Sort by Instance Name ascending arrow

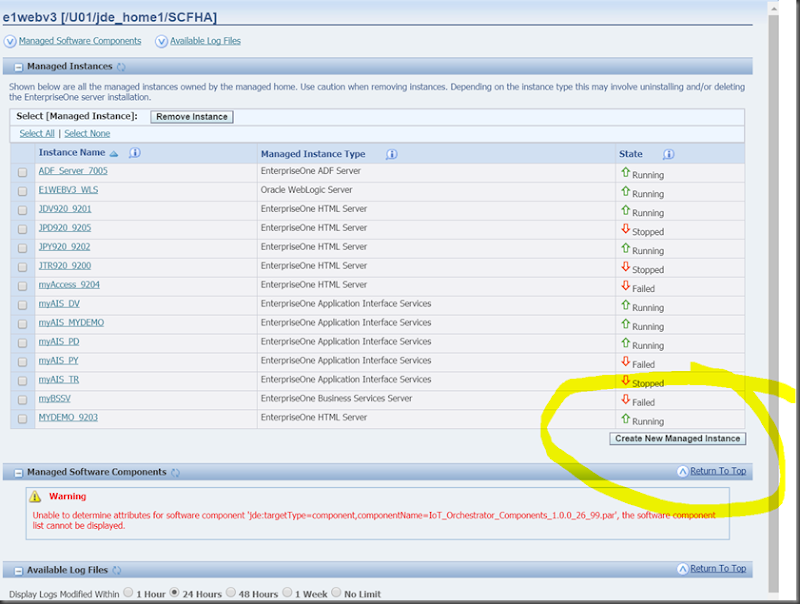tap(114, 154)
